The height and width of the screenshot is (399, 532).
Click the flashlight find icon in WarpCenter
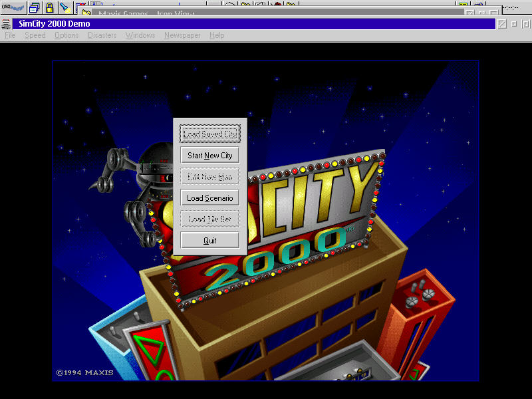click(x=65, y=7)
